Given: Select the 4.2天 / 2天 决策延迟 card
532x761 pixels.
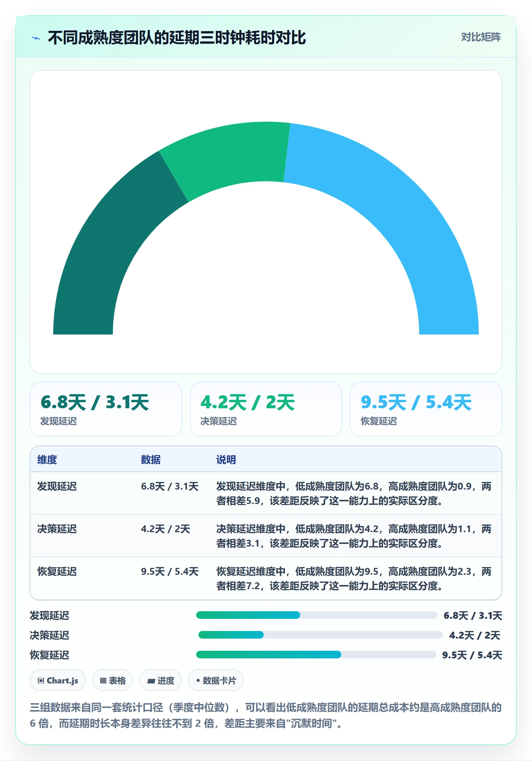Looking at the screenshot, I should pyautogui.click(x=266, y=409).
